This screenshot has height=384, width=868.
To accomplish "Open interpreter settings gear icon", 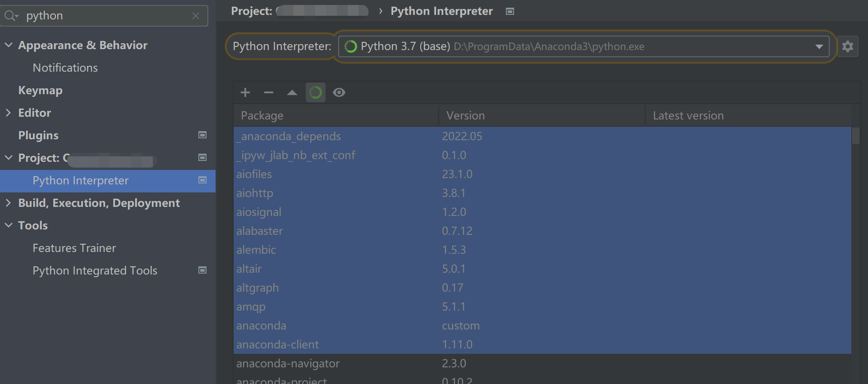I will (848, 46).
